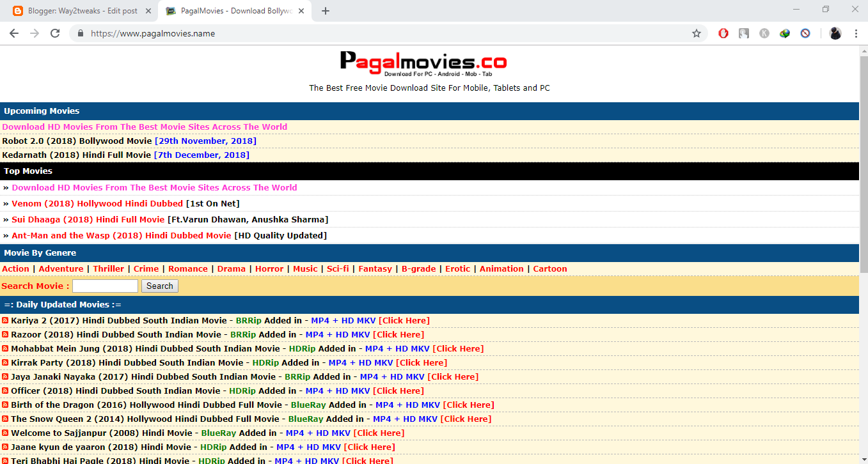Open the Chrome three-dot menu
The image size is (868, 464).
pyautogui.click(x=856, y=33)
